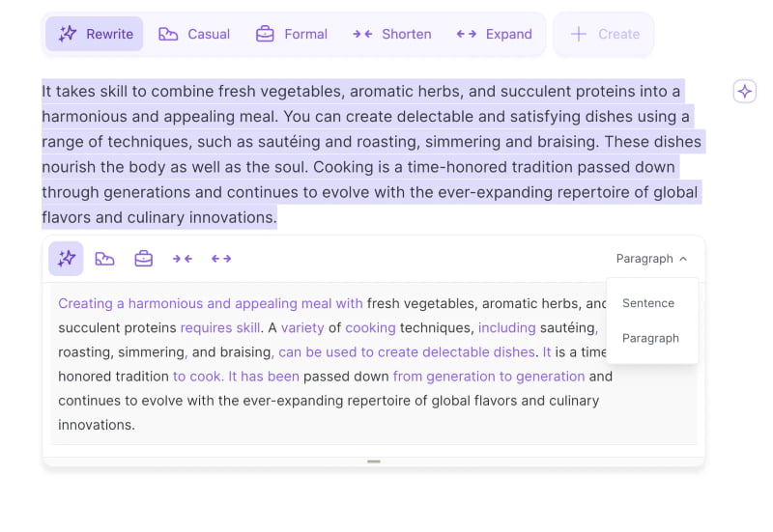Click the formal briefcase icon in the result panel
Viewport: 773px width, 532px height.
(x=143, y=259)
